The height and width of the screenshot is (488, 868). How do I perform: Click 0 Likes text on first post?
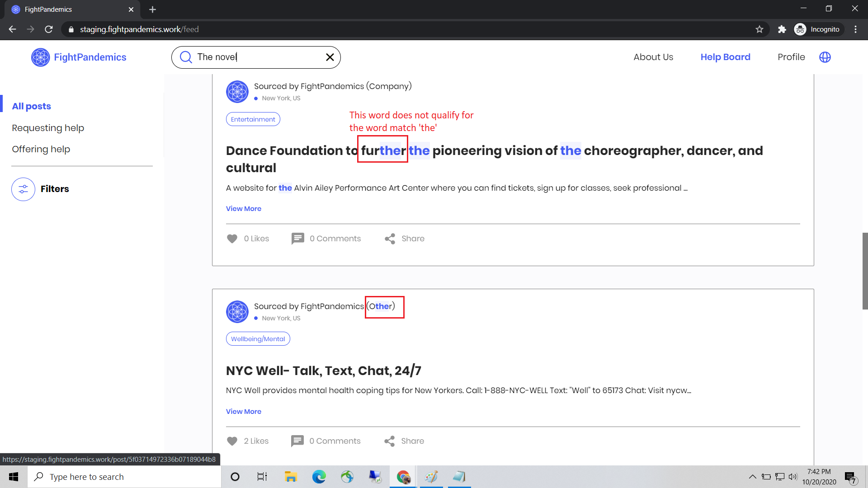(256, 239)
